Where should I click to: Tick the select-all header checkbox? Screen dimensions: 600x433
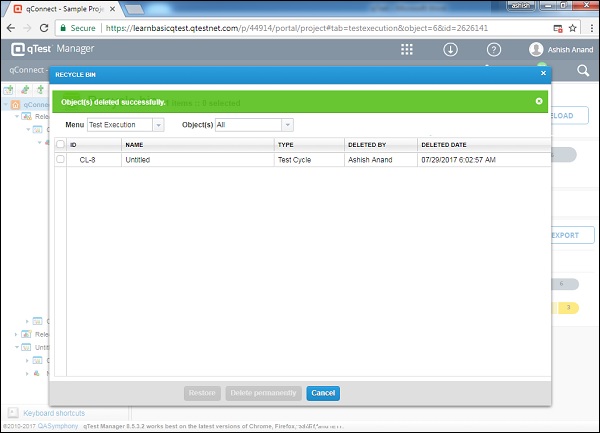pyautogui.click(x=60, y=145)
